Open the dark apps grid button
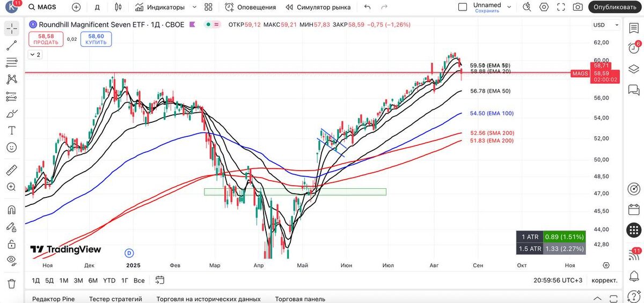The image size is (644, 303). 634,230
